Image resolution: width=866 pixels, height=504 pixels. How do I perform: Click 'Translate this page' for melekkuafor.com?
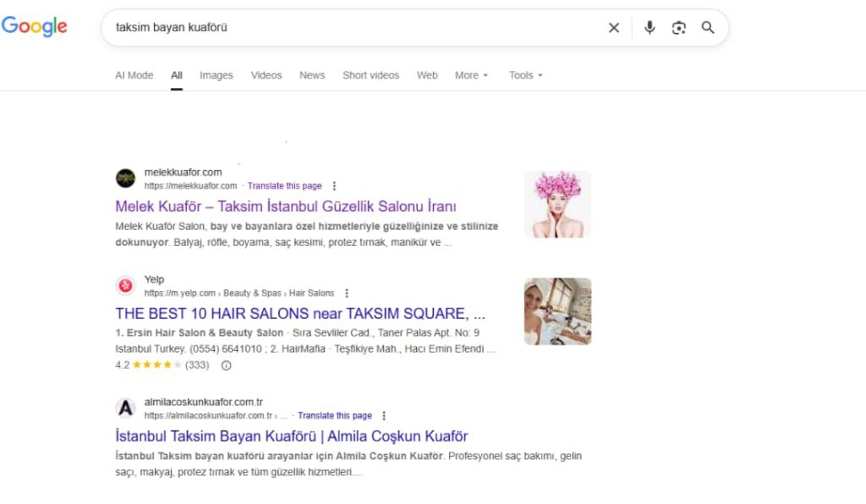(x=284, y=186)
